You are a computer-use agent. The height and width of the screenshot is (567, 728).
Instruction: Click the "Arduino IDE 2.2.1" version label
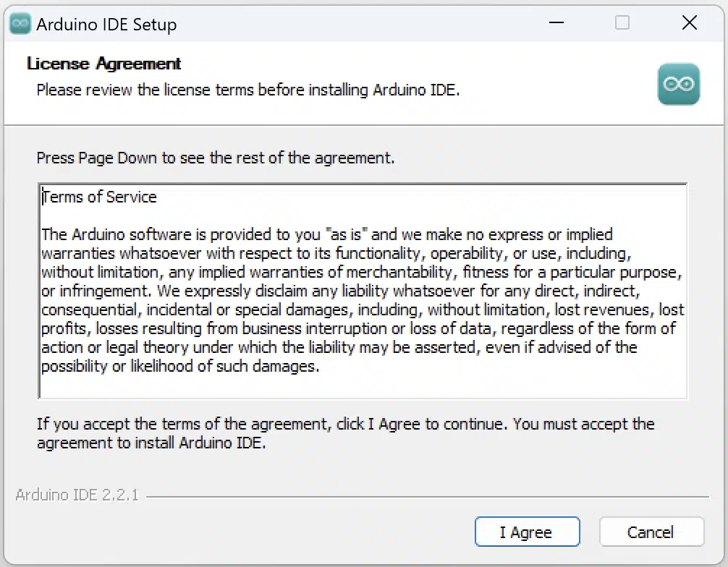pyautogui.click(x=77, y=496)
